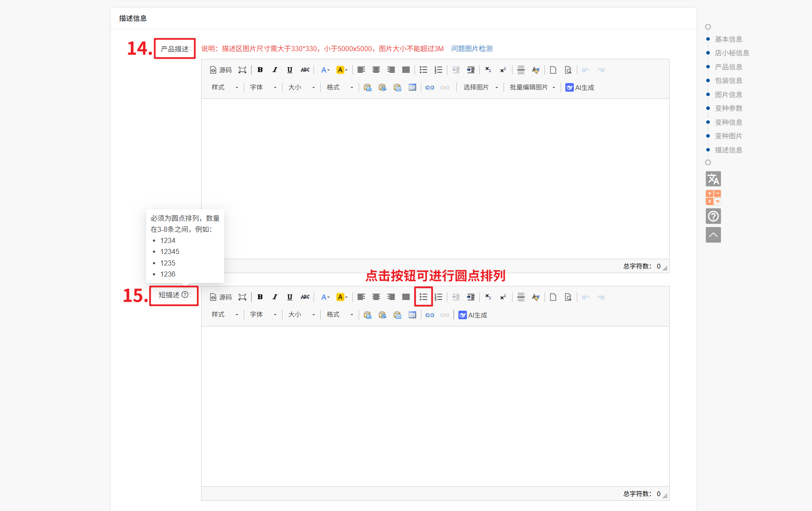The width and height of the screenshot is (812, 511).
Task: Open 字体 font dropdown in product description editor
Action: [263, 87]
